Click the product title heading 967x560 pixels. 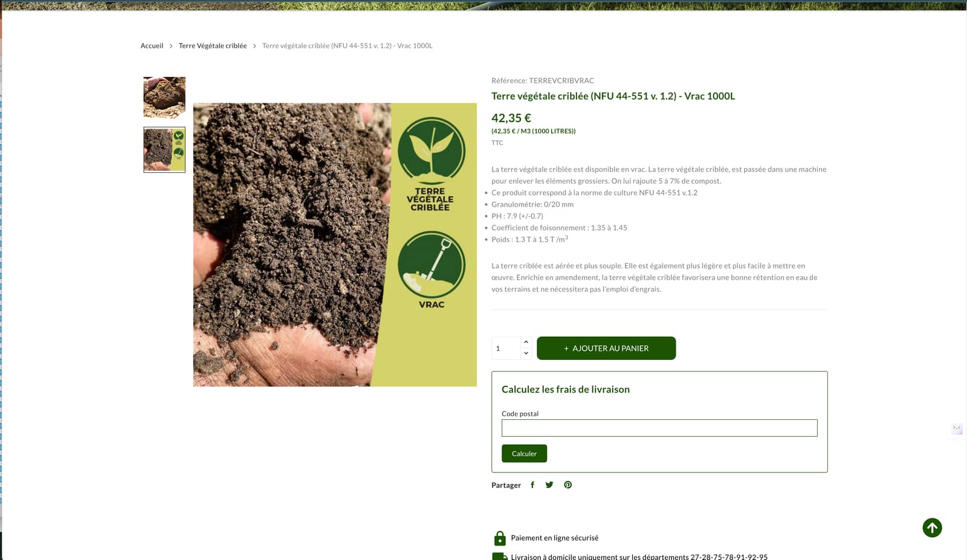[x=613, y=96]
